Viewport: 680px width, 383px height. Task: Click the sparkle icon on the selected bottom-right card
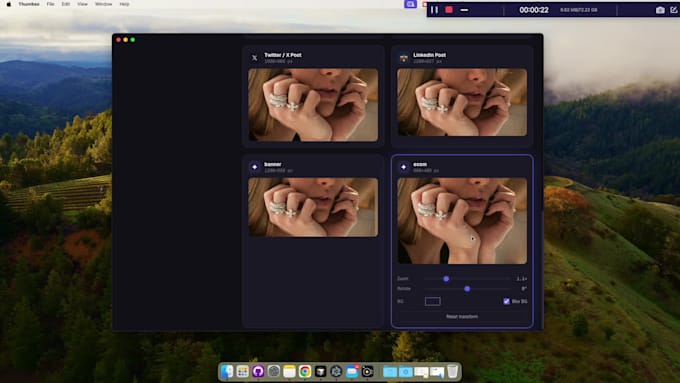tap(404, 167)
